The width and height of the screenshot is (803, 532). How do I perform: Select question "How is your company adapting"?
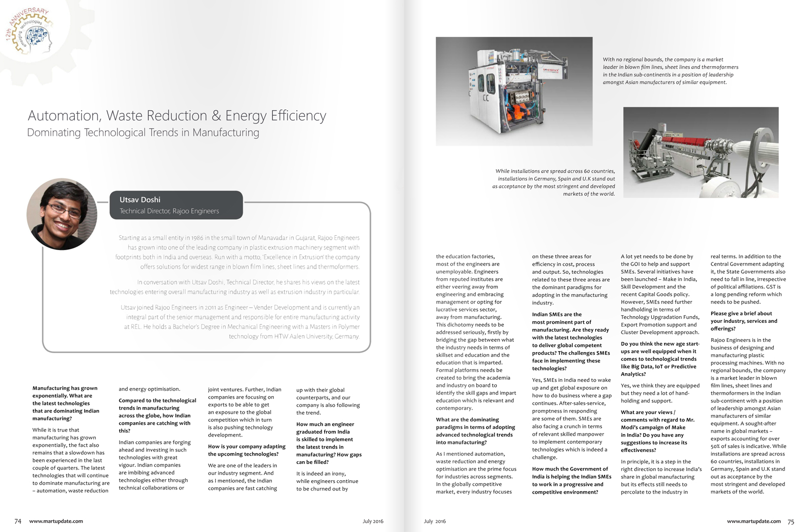[247, 450]
